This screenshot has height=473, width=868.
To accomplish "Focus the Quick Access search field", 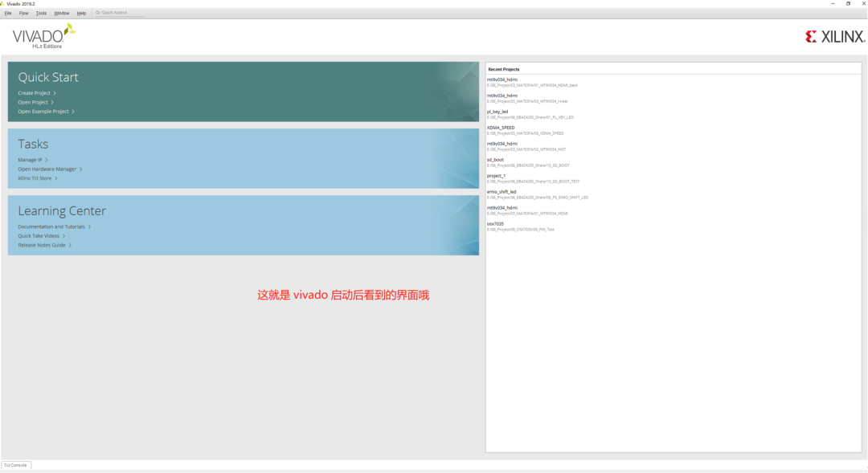I will (x=119, y=13).
